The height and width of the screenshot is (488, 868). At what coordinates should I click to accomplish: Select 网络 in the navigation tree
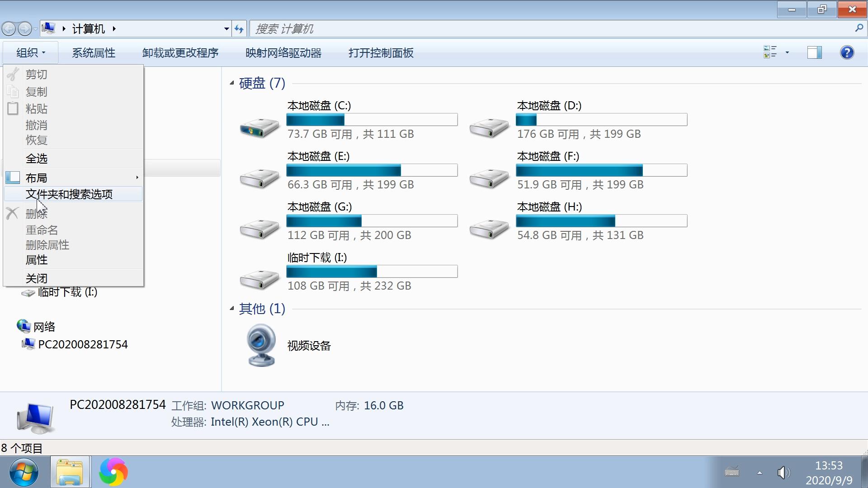point(44,327)
